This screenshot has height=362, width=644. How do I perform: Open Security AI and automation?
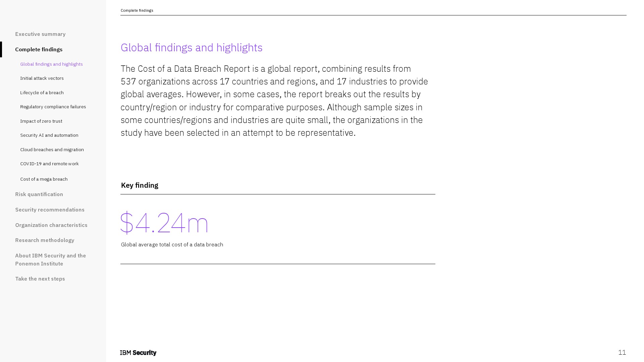click(x=49, y=135)
